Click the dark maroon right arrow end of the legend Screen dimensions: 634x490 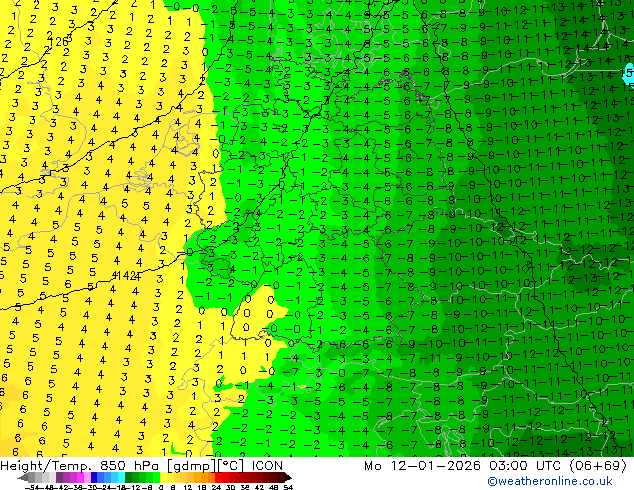coord(288,477)
